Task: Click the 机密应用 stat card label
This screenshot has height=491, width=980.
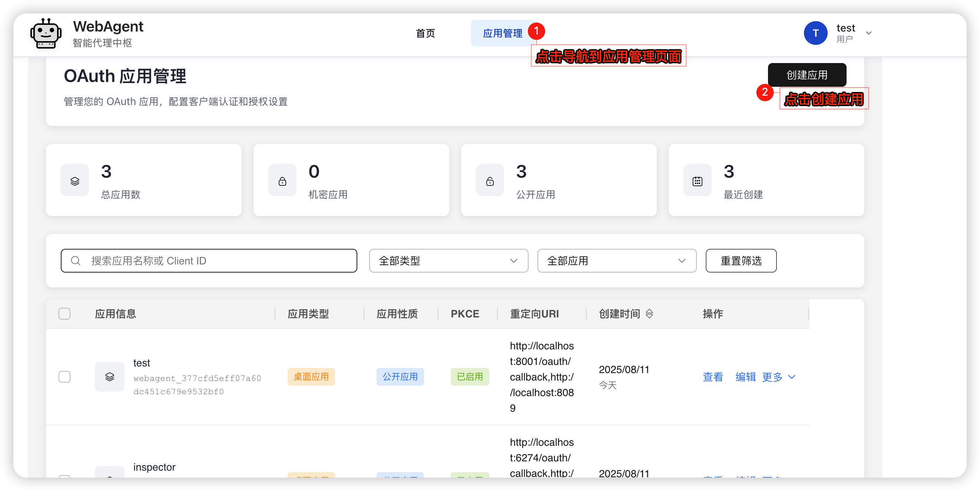Action: 328,195
